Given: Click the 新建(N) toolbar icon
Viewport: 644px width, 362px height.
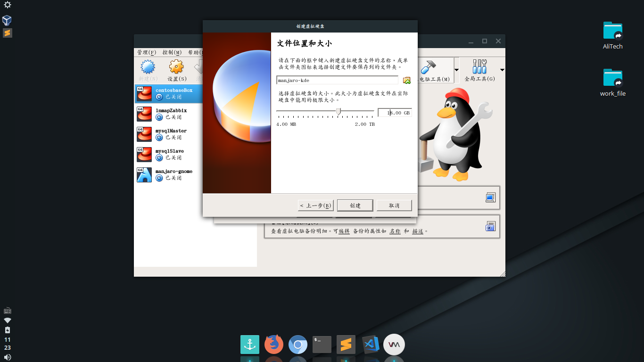Looking at the screenshot, I should click(x=148, y=67).
